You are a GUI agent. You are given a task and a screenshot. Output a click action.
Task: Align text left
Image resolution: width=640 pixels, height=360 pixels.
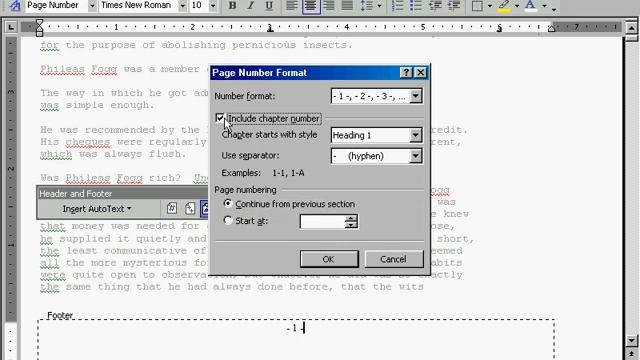click(291, 6)
